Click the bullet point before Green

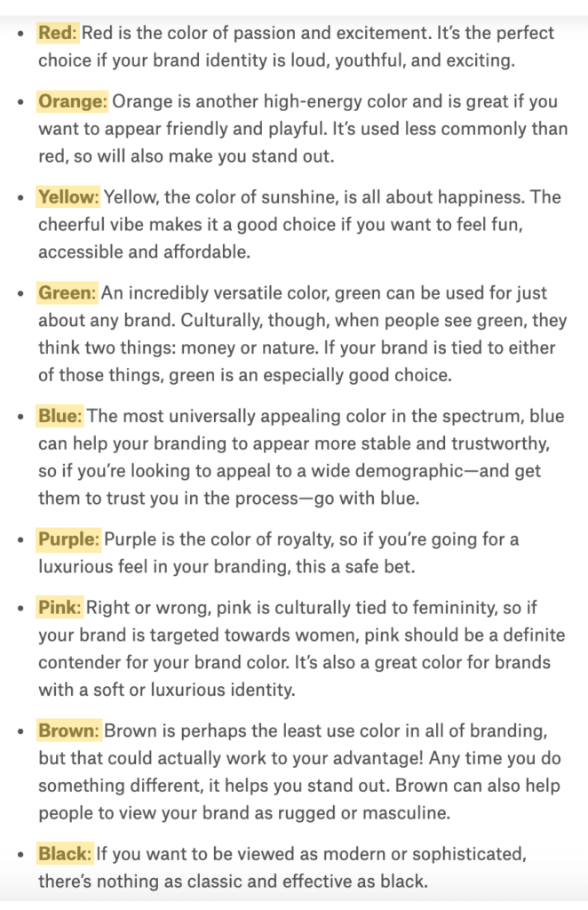(20, 293)
